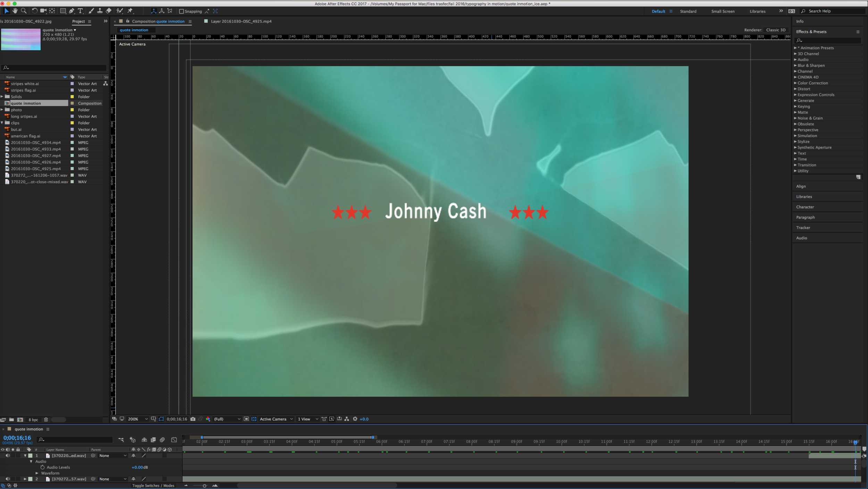Toggle the Transparency Grid
The height and width of the screenshot is (489, 868).
(x=254, y=419)
